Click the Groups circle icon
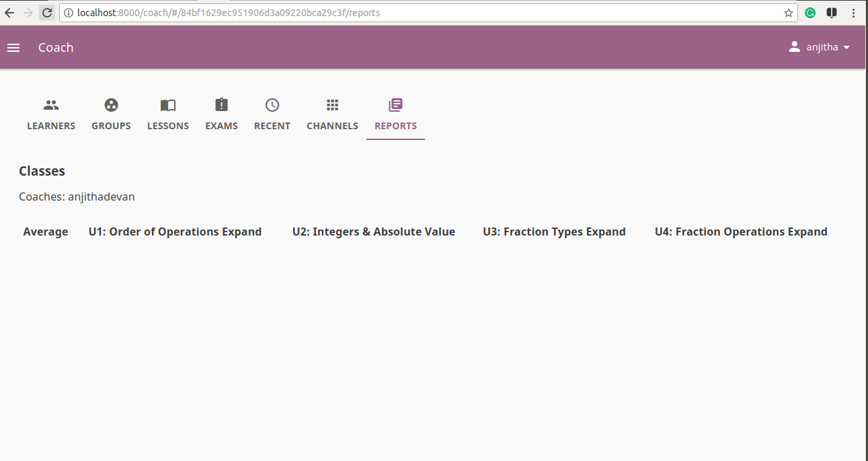Viewport: 868px width, 461px height. (x=111, y=105)
